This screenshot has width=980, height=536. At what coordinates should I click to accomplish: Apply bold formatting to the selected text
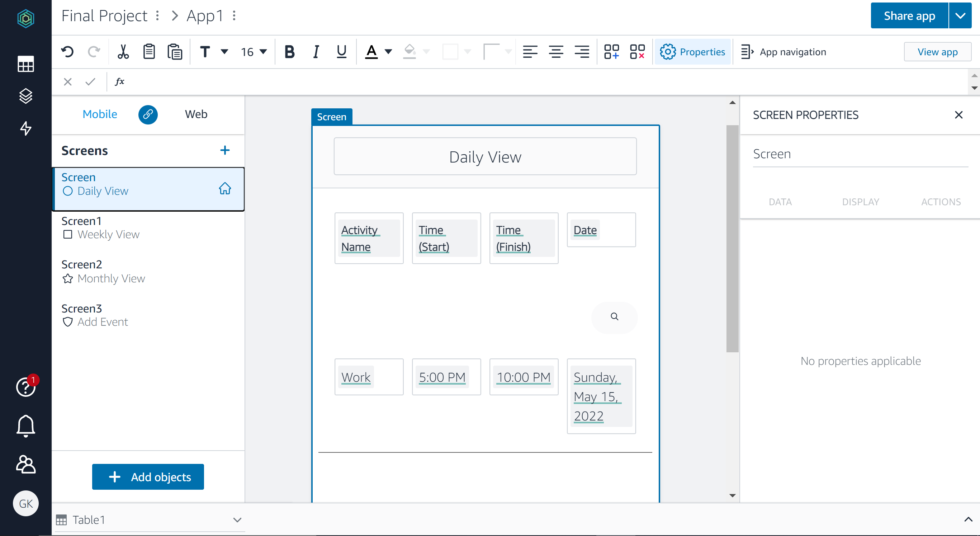click(289, 51)
